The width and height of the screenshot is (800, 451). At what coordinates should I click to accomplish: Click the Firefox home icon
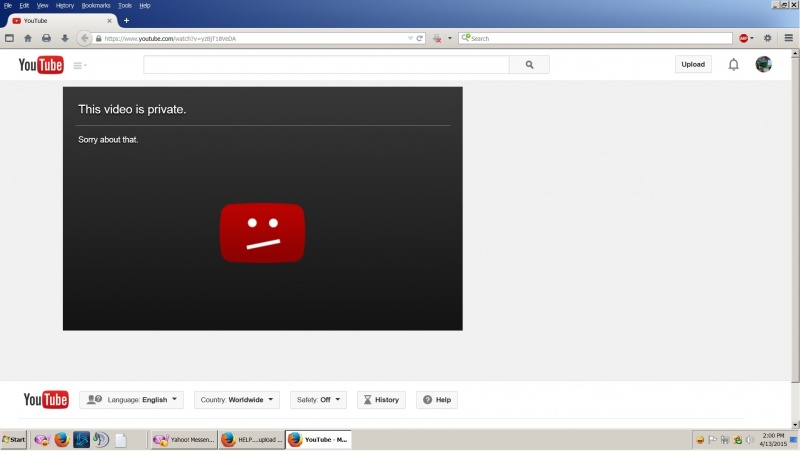28,38
